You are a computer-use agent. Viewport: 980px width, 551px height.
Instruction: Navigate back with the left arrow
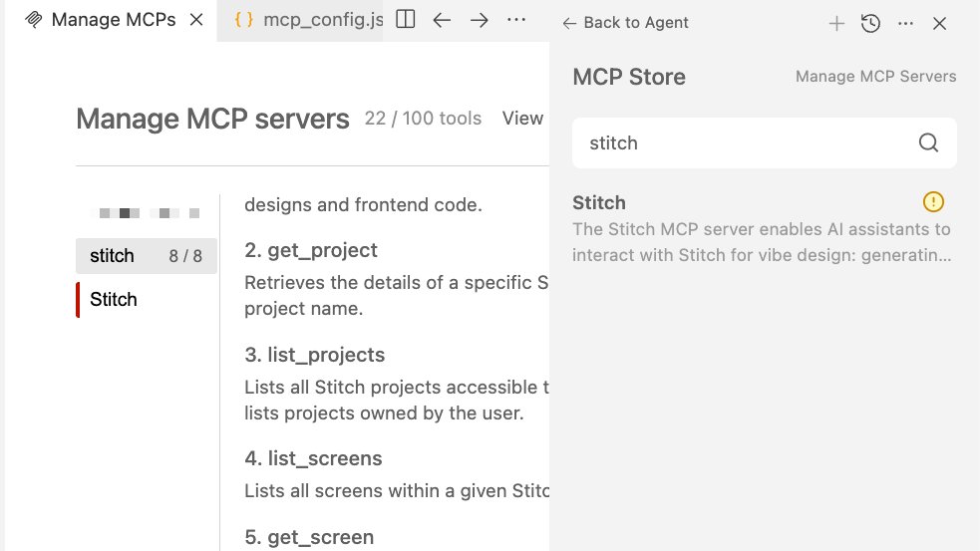[x=442, y=20]
